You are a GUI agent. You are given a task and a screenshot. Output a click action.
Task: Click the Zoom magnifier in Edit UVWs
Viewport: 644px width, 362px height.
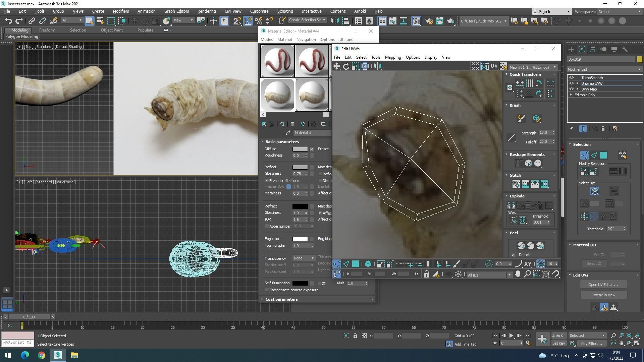pos(527,275)
